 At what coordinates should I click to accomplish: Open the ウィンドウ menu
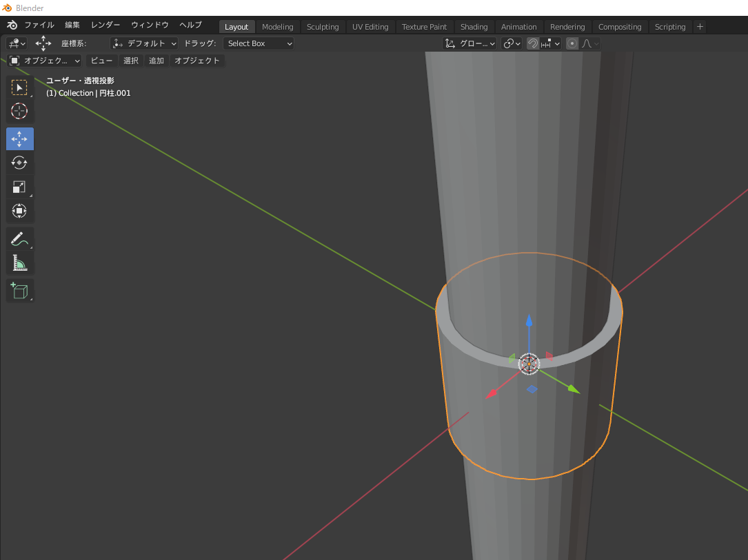coord(150,25)
